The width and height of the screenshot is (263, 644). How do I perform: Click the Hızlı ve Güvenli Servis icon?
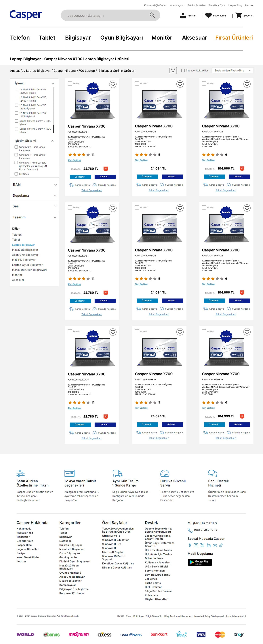click(x=165, y=473)
